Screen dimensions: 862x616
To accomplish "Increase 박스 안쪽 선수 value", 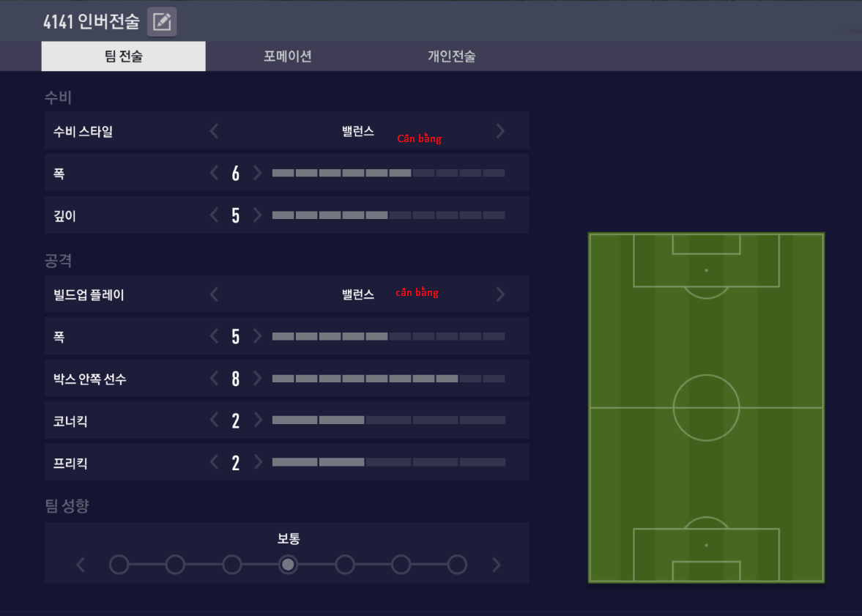I will point(257,379).
